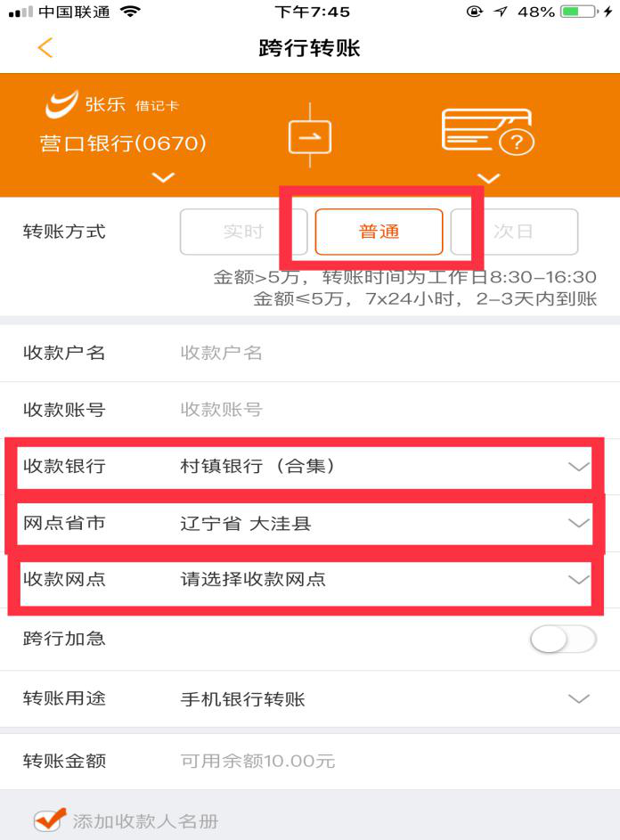Viewport: 620px width, 840px height.
Task: Open the 转账用途 dropdown
Action: point(310,698)
